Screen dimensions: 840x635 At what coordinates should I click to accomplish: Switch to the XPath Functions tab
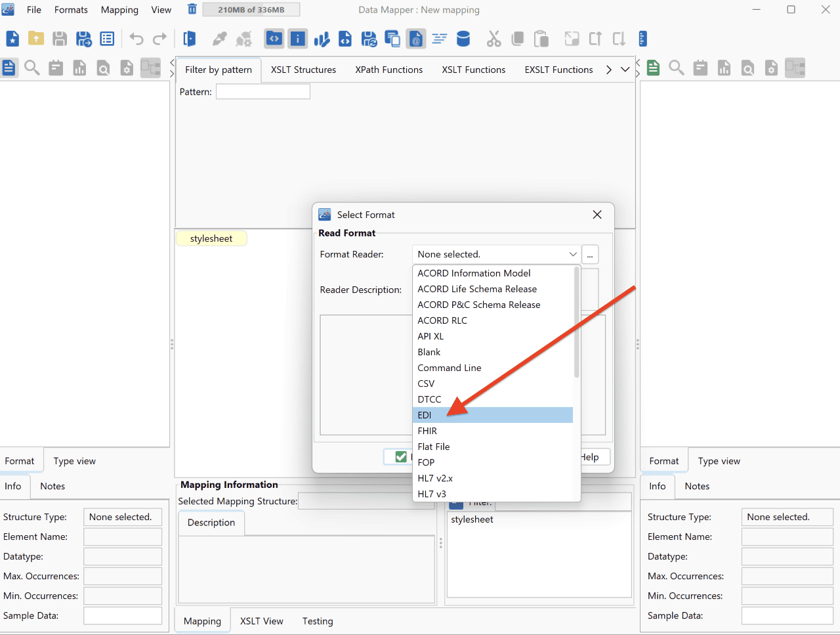(x=389, y=70)
